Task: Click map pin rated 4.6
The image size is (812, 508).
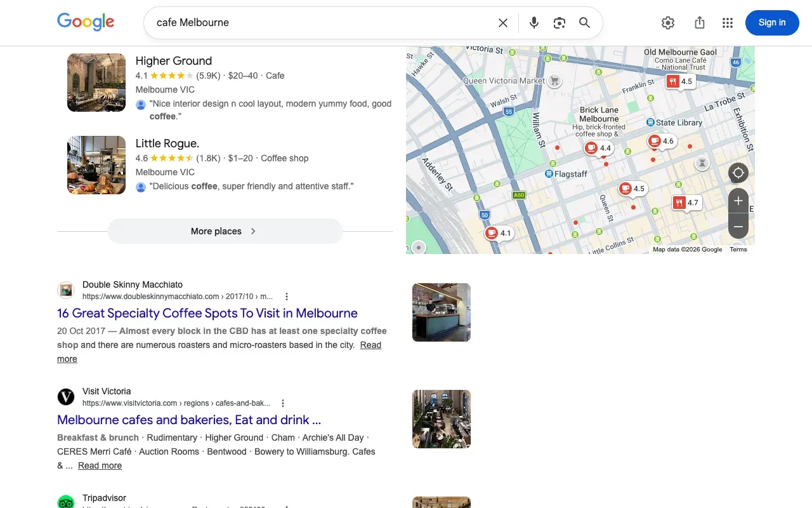Action: (x=661, y=141)
